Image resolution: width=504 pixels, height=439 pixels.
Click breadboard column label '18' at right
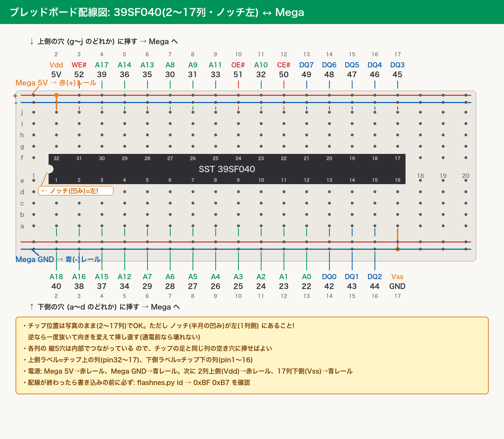[x=420, y=176]
